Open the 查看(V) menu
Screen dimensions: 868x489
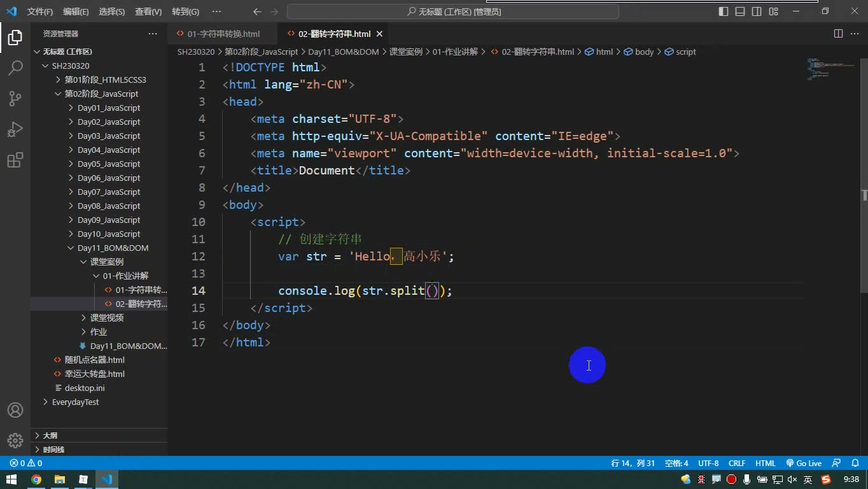click(148, 11)
